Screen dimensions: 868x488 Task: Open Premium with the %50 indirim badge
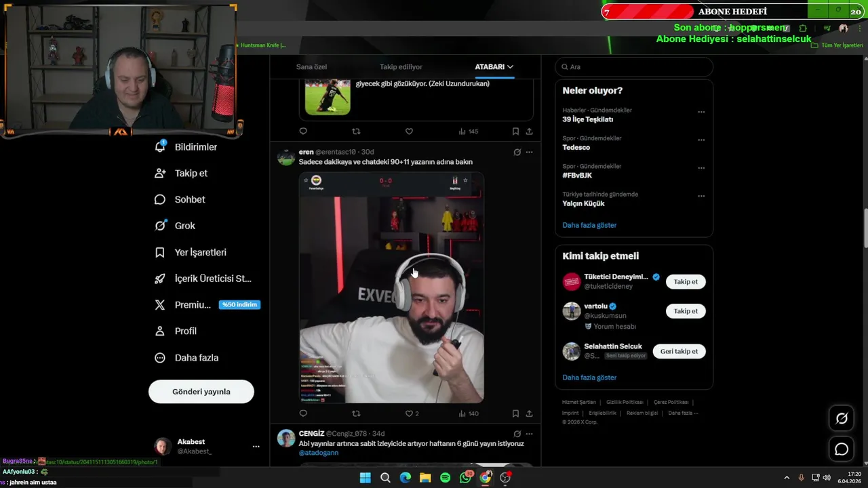click(x=207, y=305)
